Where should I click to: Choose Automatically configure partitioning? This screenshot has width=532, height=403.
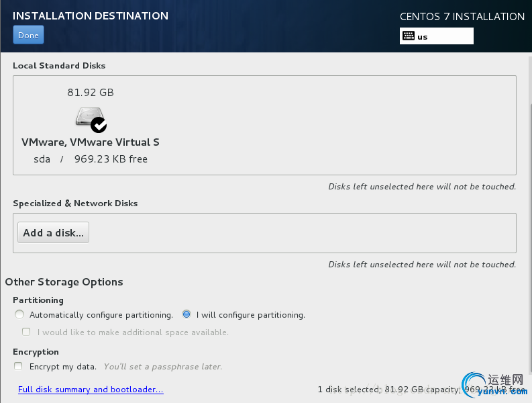pos(19,314)
